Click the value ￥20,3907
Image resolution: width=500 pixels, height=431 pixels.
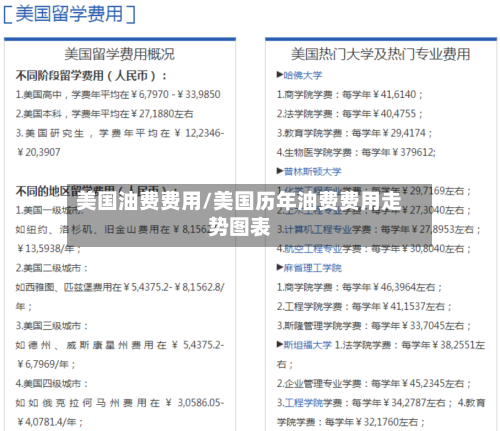38,152
